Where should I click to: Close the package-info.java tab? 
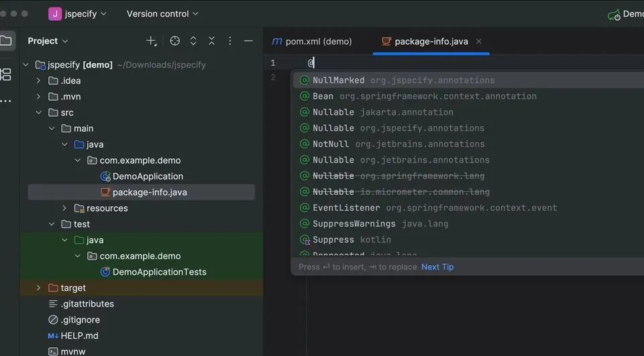[479, 42]
